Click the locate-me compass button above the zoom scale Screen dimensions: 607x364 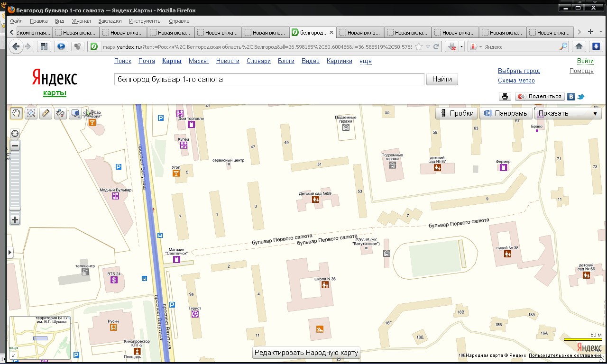[x=15, y=134]
